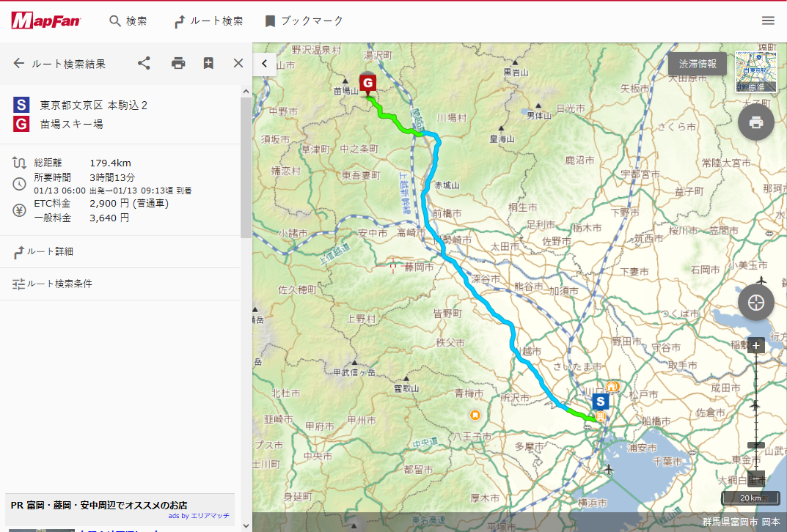The width and height of the screenshot is (787, 532).
Task: Print the route from the results header
Action: 178,63
